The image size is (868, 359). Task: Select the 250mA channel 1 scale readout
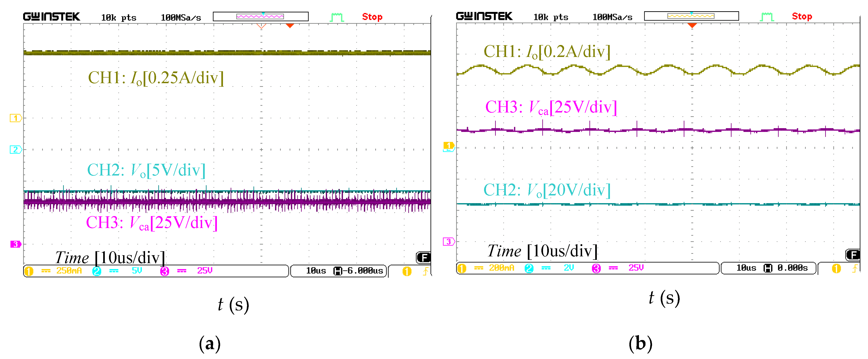point(69,271)
